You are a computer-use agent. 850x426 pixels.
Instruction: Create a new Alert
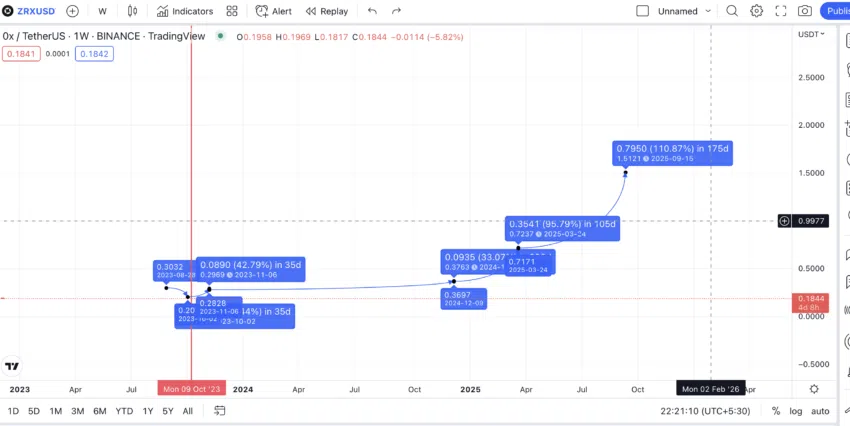pyautogui.click(x=273, y=11)
